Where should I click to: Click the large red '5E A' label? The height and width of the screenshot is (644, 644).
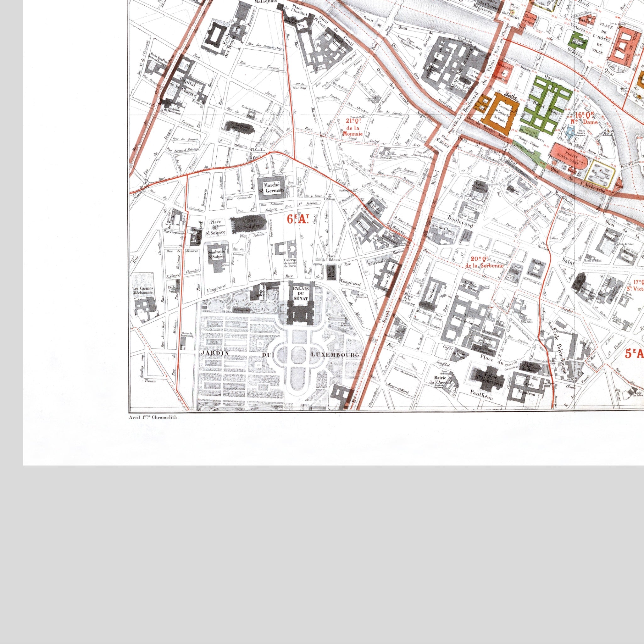634,353
